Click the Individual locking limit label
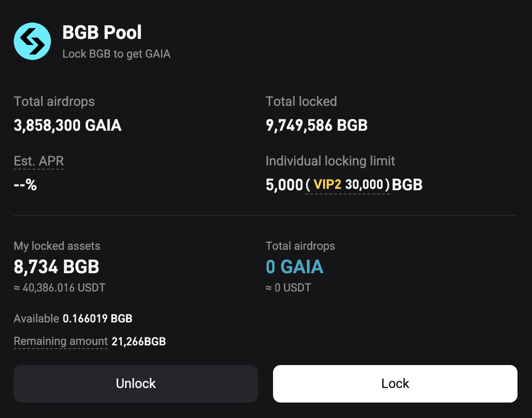The image size is (532, 418). (x=330, y=161)
